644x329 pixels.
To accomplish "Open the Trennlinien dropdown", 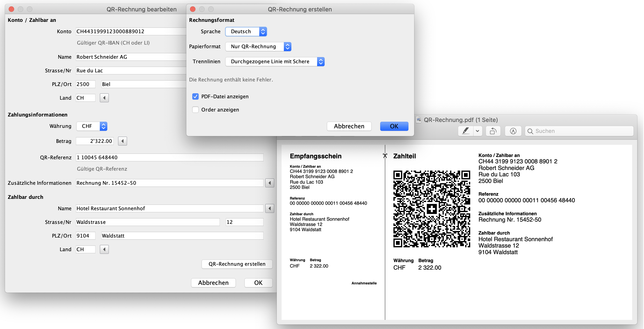I will pyautogui.click(x=275, y=62).
